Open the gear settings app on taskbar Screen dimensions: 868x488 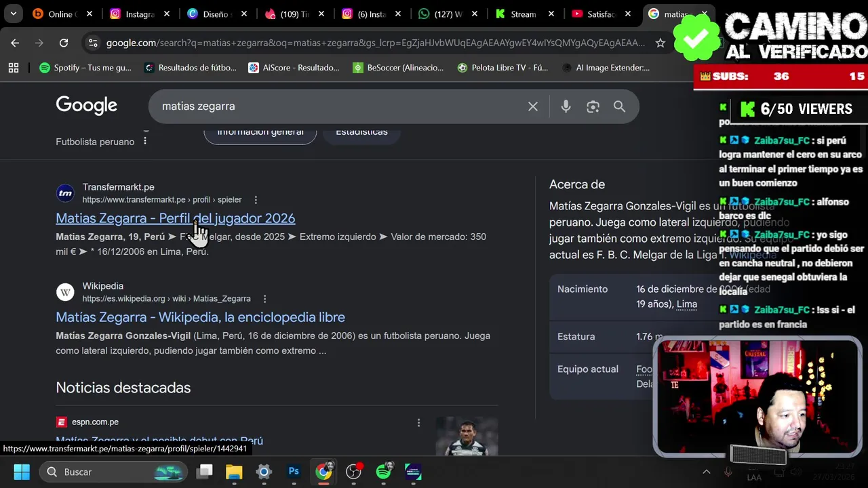[x=264, y=472]
